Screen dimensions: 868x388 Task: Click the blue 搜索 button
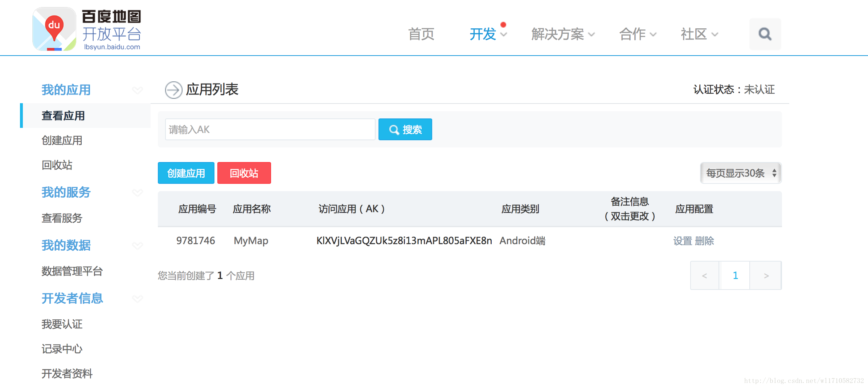click(405, 129)
